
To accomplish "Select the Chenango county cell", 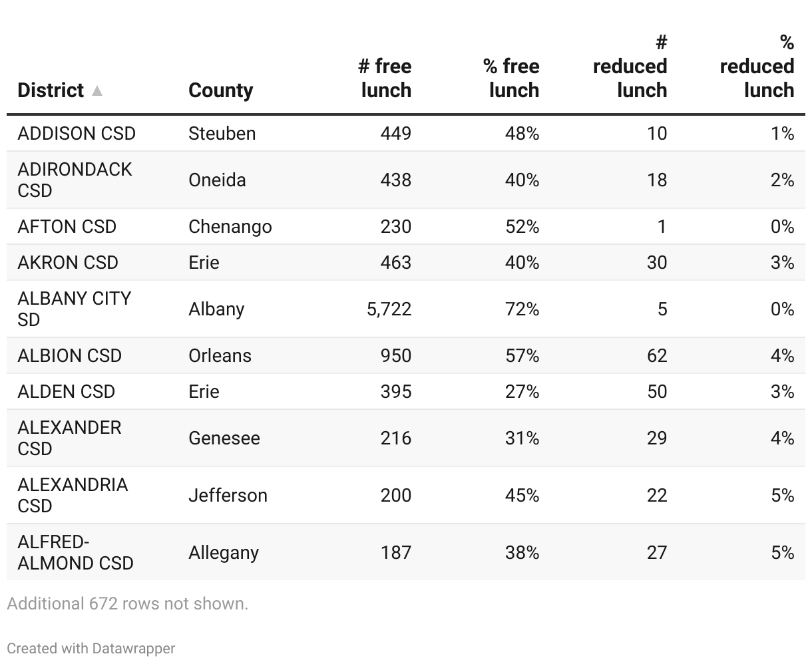I will pos(230,227).
